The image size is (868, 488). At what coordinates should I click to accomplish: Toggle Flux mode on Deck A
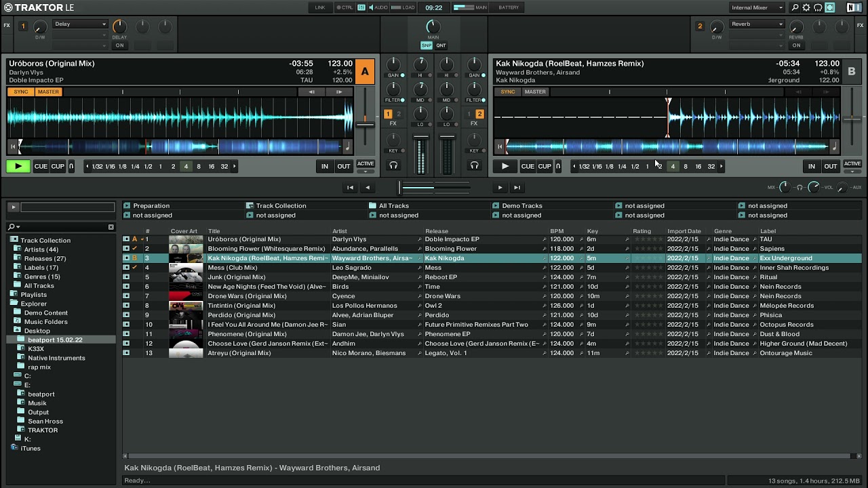click(x=71, y=166)
